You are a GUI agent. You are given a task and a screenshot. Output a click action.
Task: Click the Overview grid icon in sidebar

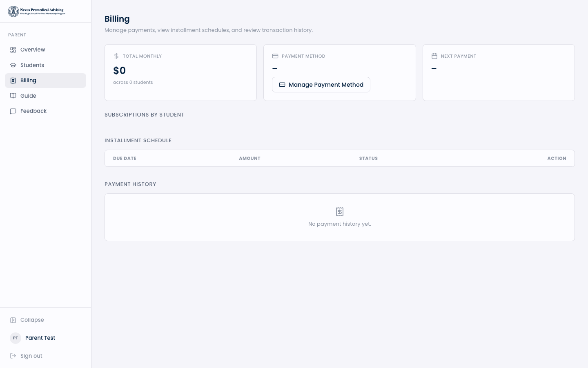[13, 50]
